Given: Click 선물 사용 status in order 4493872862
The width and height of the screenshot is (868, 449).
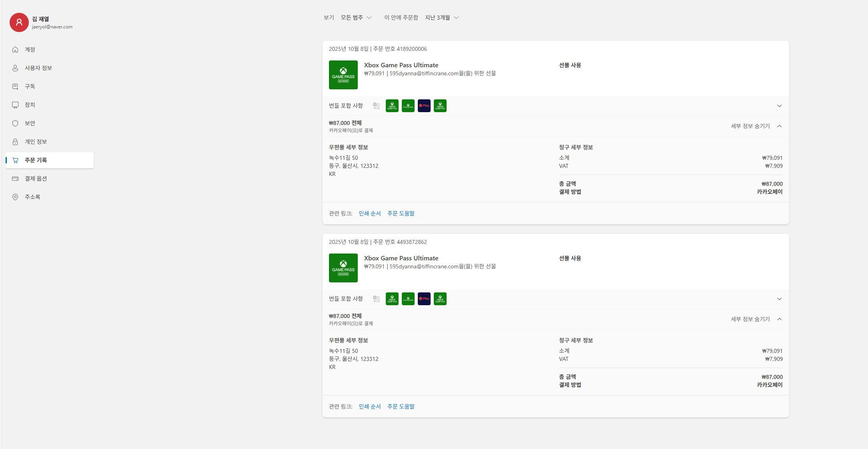Looking at the screenshot, I should pos(570,258).
